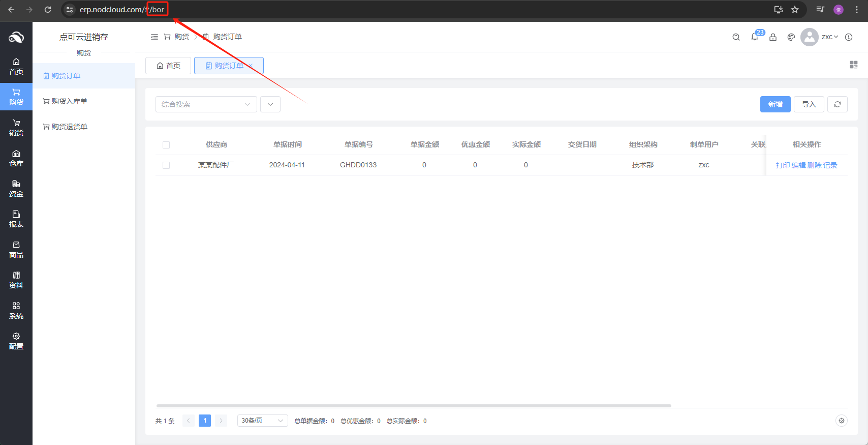This screenshot has width=868, height=445.
Task: Click the lock screen icon
Action: [x=773, y=37]
